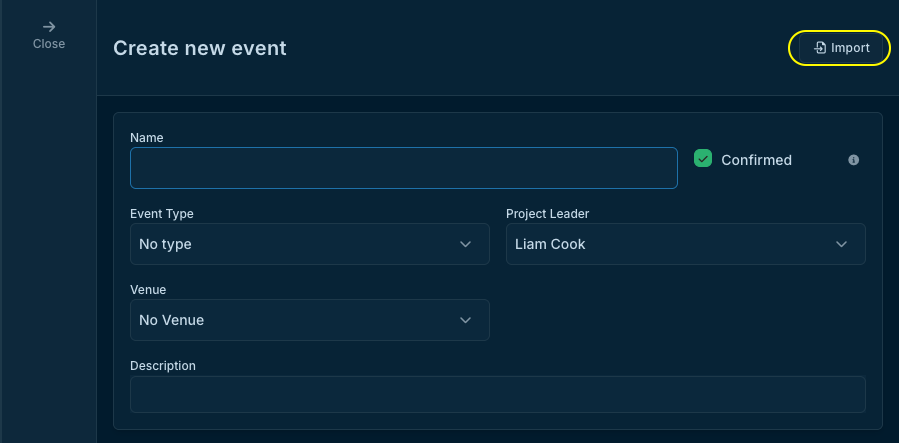
Task: Click the right-arrow Close icon
Action: 48,27
